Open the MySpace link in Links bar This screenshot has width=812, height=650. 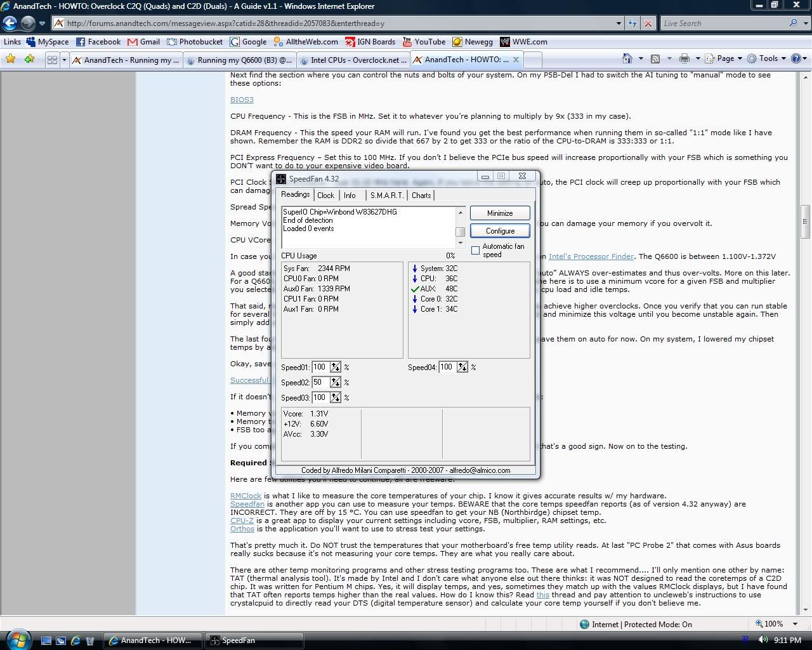pyautogui.click(x=47, y=42)
